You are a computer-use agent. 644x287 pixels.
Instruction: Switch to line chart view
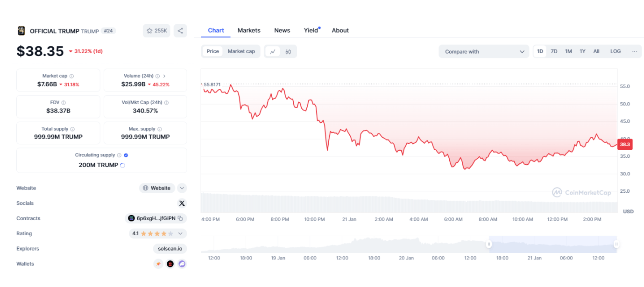tap(273, 51)
